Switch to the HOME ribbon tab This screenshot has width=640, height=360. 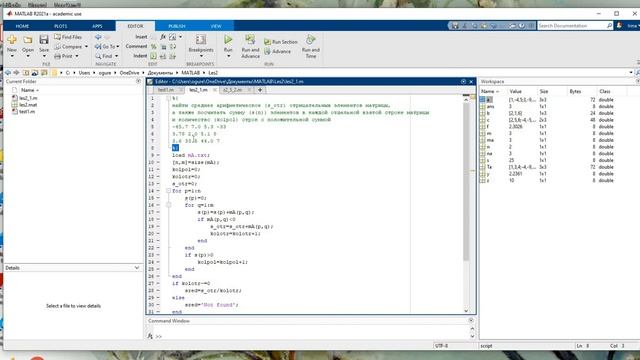22,26
